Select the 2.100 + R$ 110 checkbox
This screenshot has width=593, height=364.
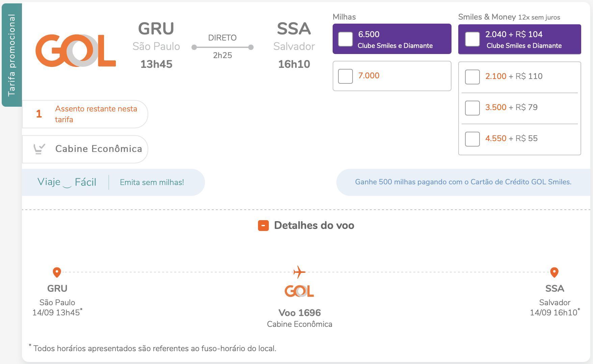472,77
